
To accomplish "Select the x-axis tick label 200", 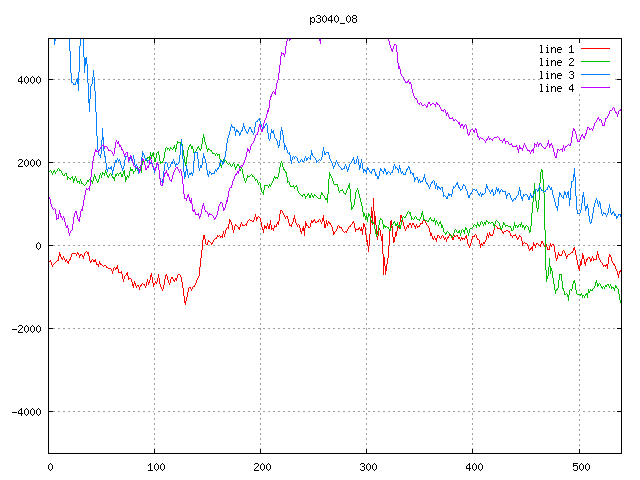I will 261,466.
